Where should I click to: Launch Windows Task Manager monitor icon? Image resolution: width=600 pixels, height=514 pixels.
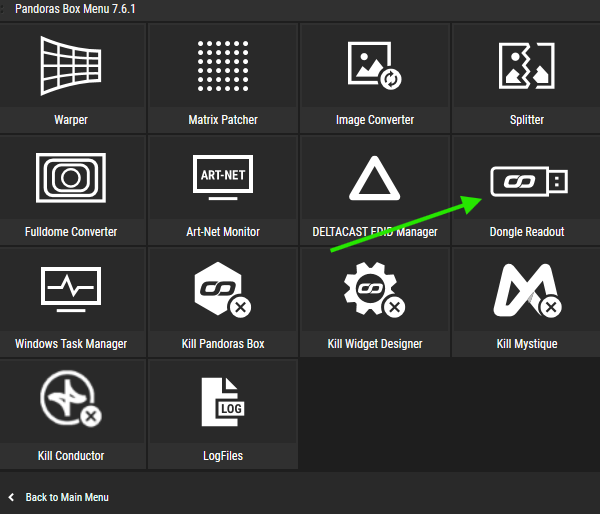pyautogui.click(x=71, y=289)
